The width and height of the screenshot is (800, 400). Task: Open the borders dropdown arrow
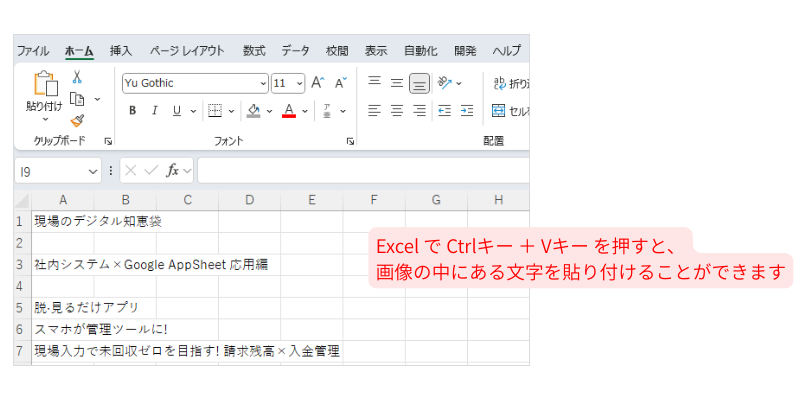(x=231, y=111)
